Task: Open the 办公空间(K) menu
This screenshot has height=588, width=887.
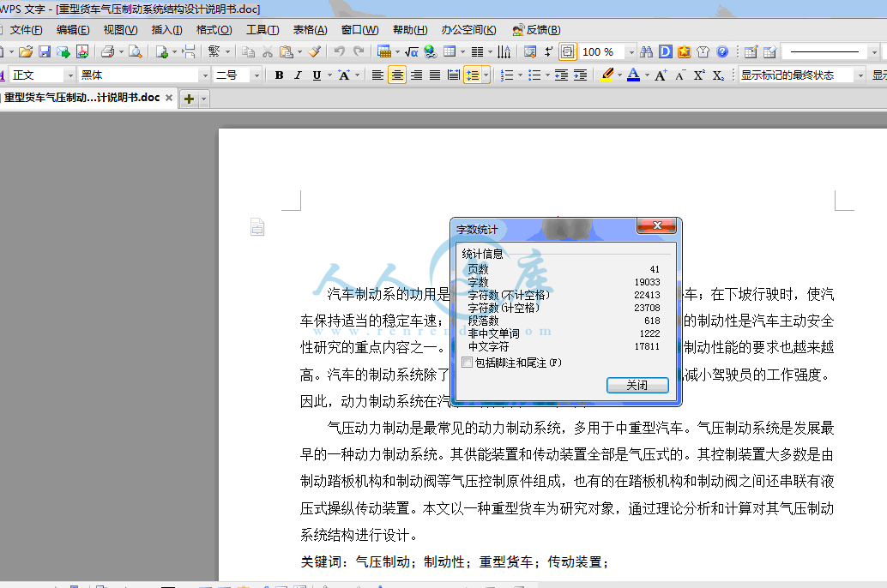Action: click(469, 30)
